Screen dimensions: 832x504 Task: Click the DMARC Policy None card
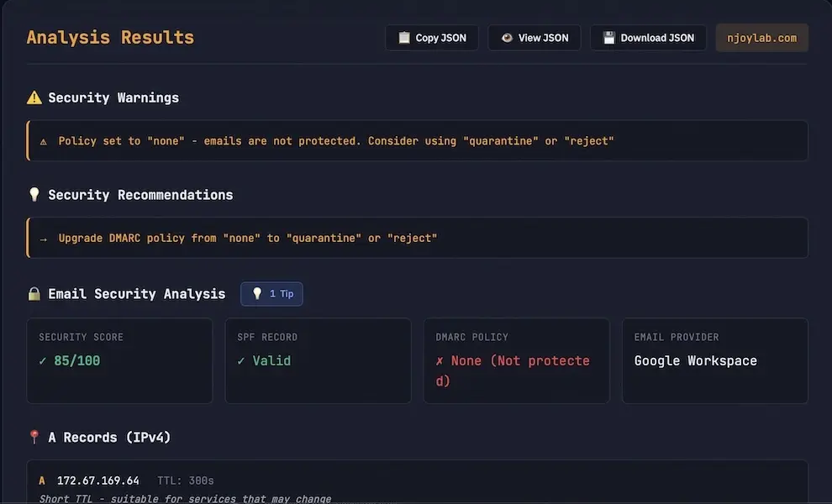point(516,360)
